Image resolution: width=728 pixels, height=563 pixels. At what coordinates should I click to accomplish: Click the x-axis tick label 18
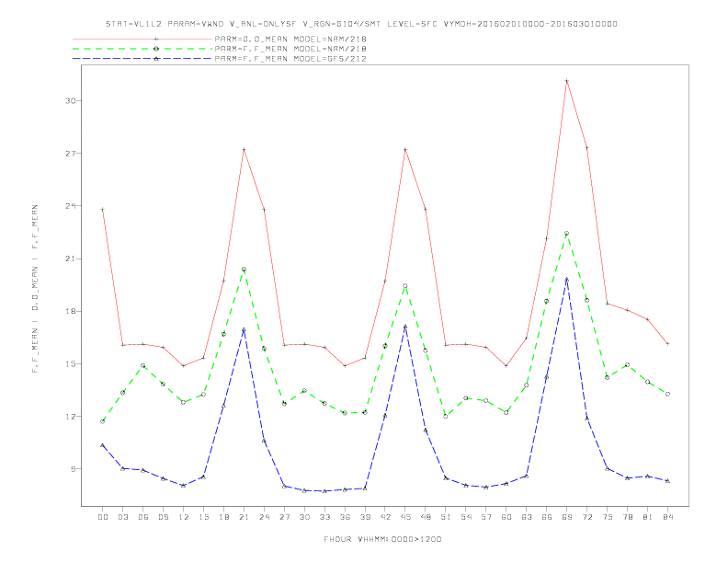223,517
